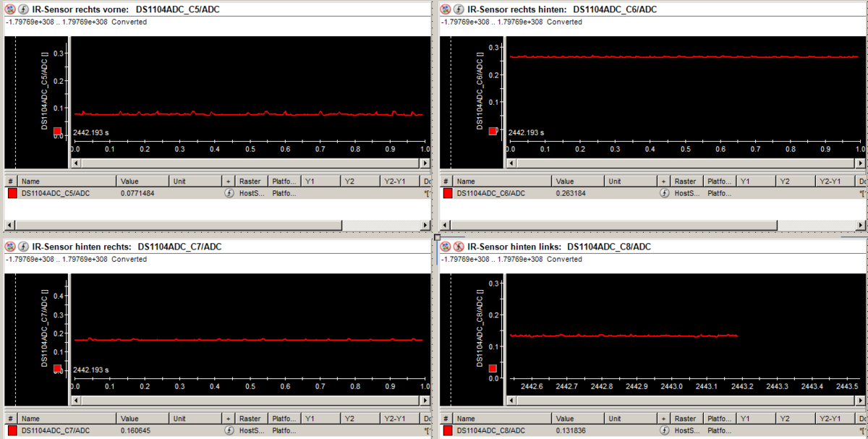Click the Unit column header in the C7 legend
This screenshot has width=868, height=439.
(x=195, y=418)
